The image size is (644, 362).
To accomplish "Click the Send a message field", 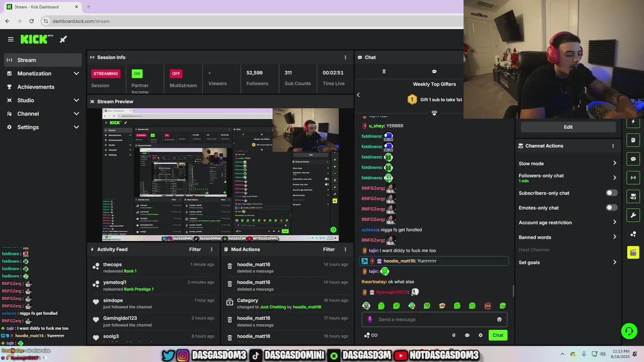I will point(435,319).
